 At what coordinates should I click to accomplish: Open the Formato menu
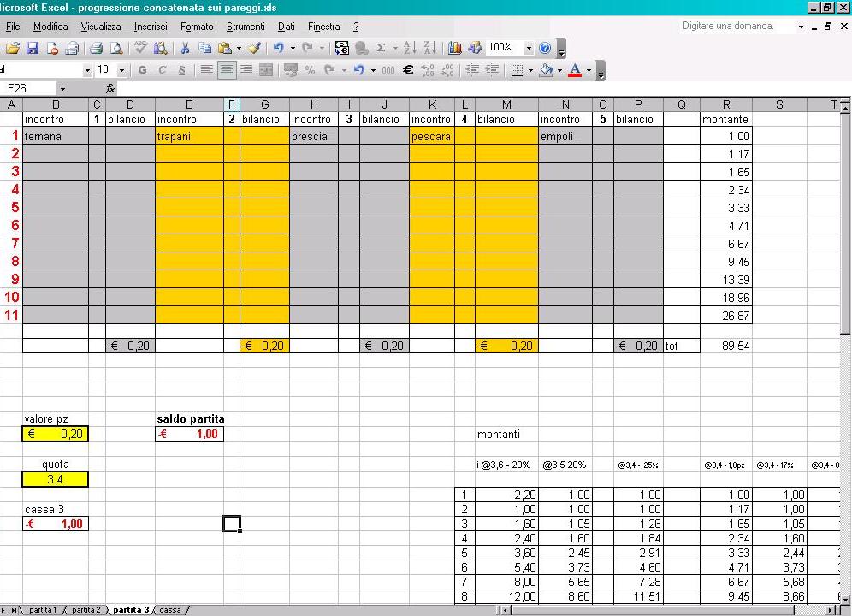pos(197,27)
